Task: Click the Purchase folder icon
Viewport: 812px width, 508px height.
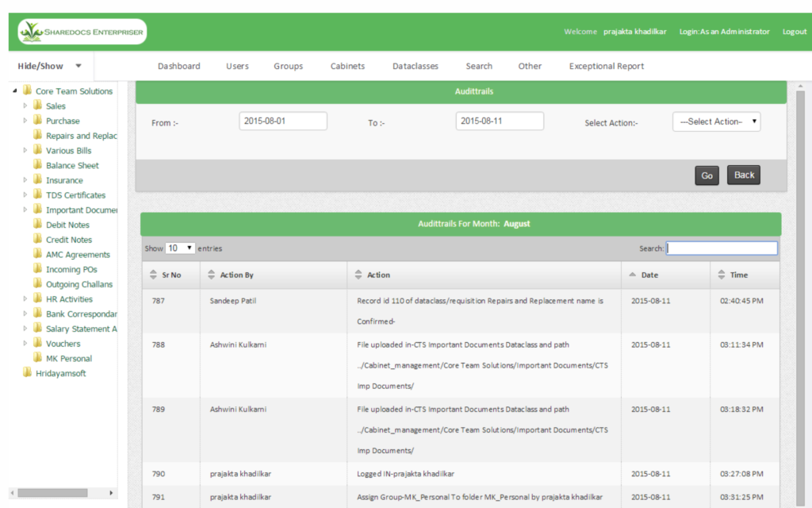Action: tap(38, 121)
